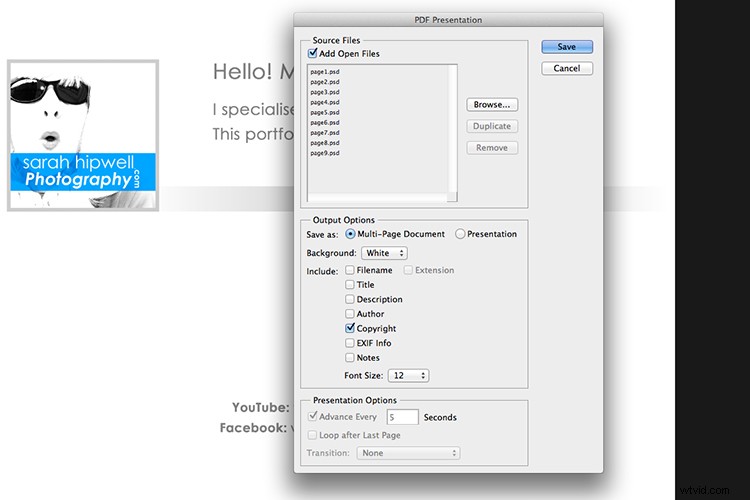Open the Background color dropdown

tap(383, 253)
